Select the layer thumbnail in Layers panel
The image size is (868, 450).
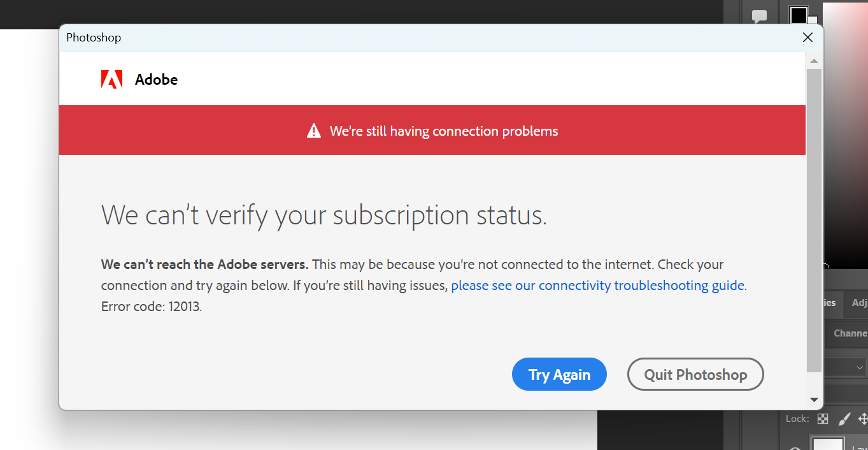(827, 444)
